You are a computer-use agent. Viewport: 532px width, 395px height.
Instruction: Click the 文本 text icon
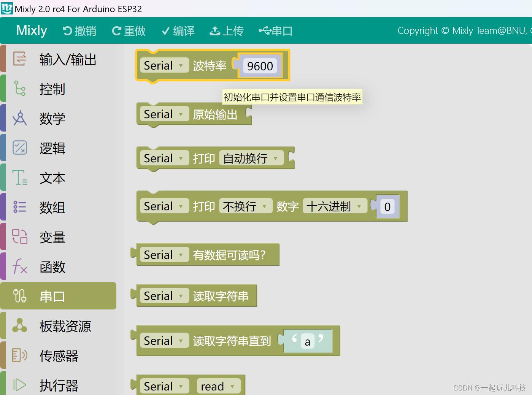point(19,178)
